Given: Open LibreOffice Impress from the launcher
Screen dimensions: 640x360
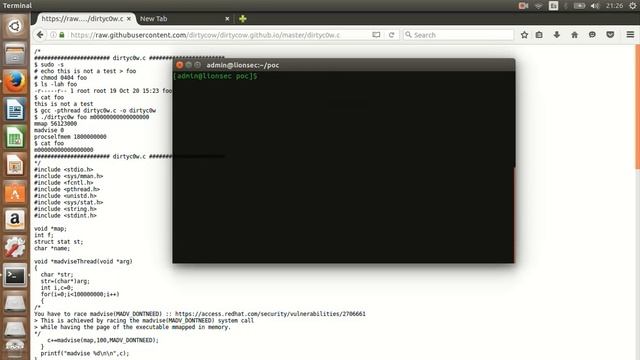Looking at the screenshot, I should (15, 165).
